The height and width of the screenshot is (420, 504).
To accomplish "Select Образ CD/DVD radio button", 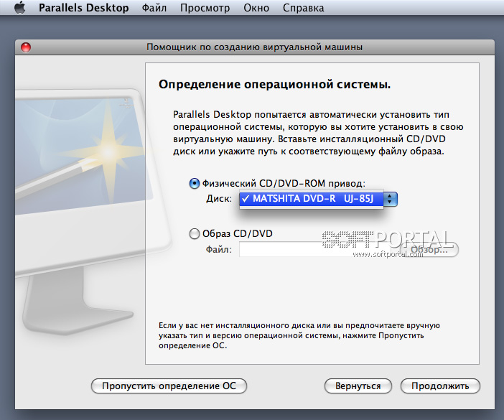I will (194, 233).
